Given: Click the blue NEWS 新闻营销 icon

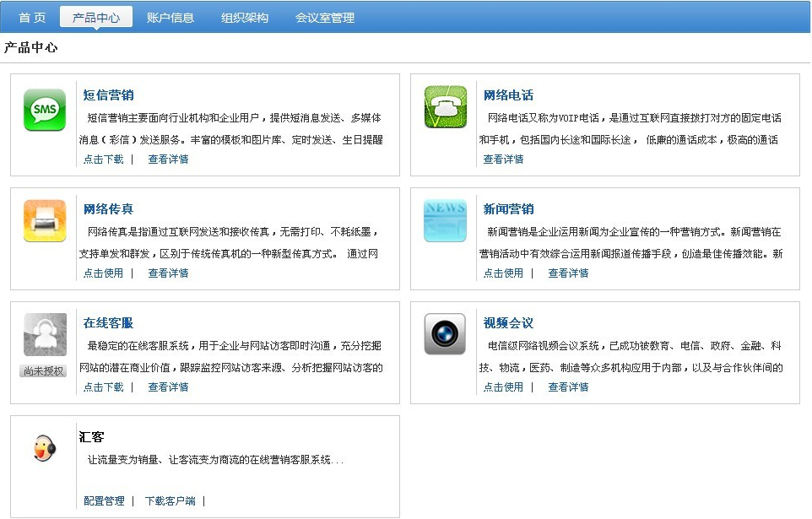Looking at the screenshot, I should click(445, 221).
